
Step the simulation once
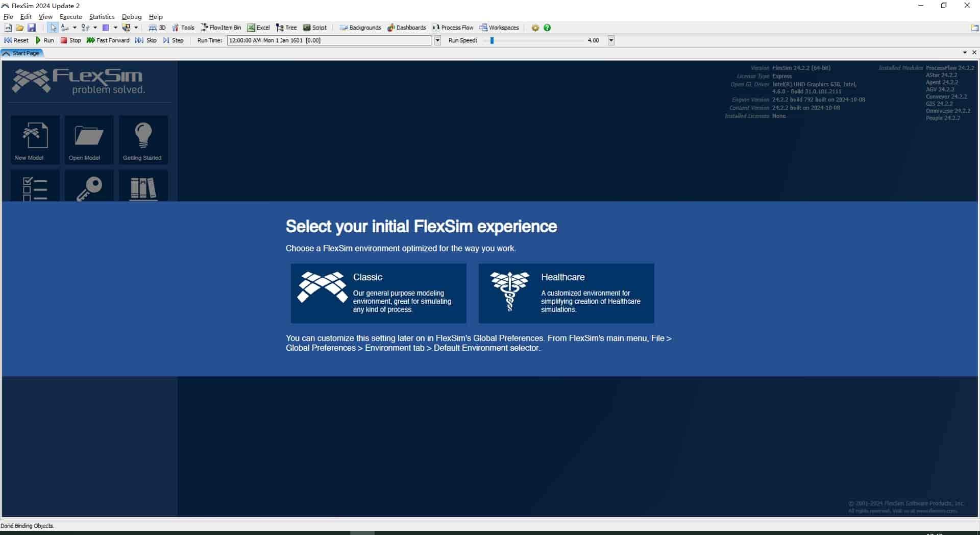point(174,40)
